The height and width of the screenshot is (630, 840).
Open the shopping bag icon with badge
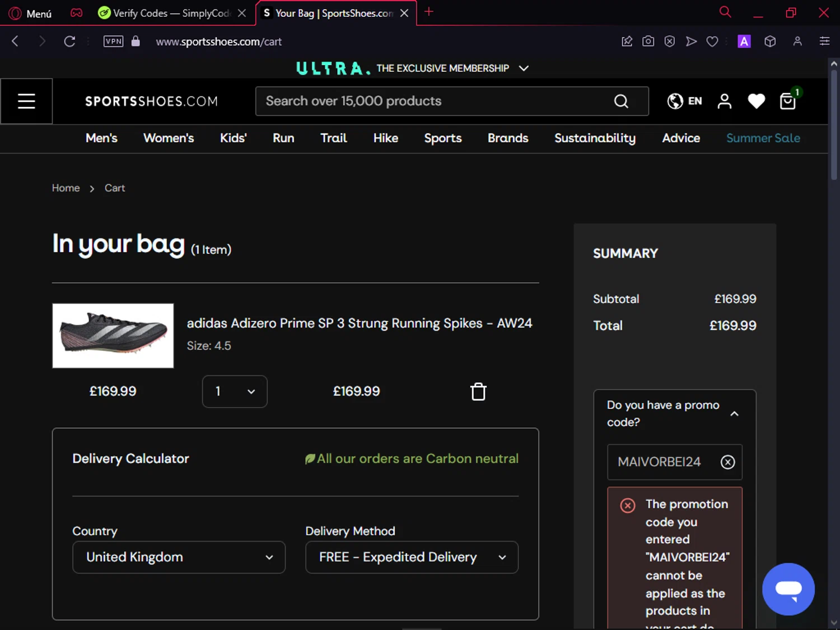click(788, 101)
